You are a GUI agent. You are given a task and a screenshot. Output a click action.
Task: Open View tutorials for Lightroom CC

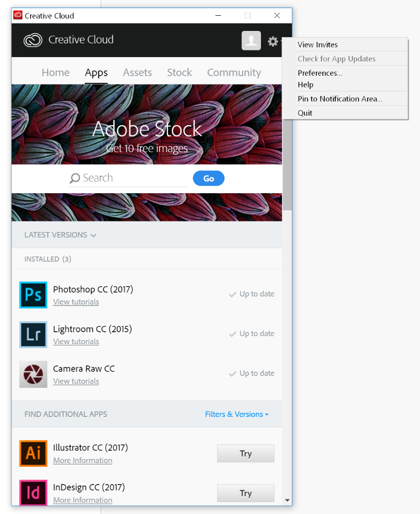click(76, 342)
